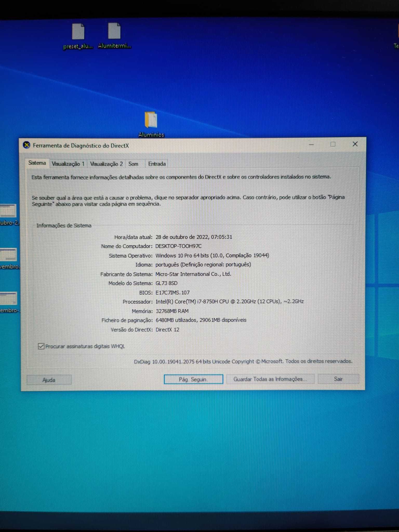The image size is (399, 532).
Task: Close the DirectX diagnostic window
Action: coord(355,144)
